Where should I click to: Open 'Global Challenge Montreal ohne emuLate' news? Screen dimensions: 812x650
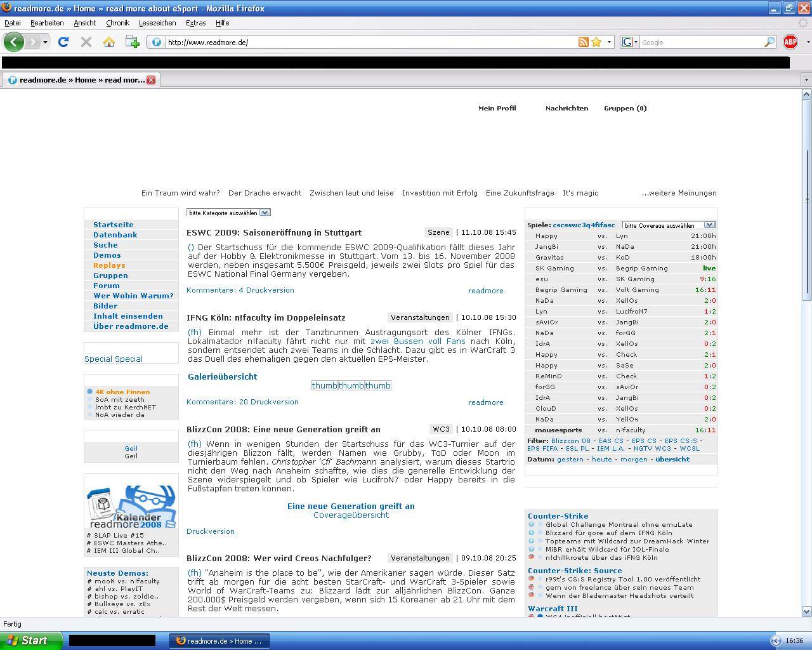click(x=619, y=525)
